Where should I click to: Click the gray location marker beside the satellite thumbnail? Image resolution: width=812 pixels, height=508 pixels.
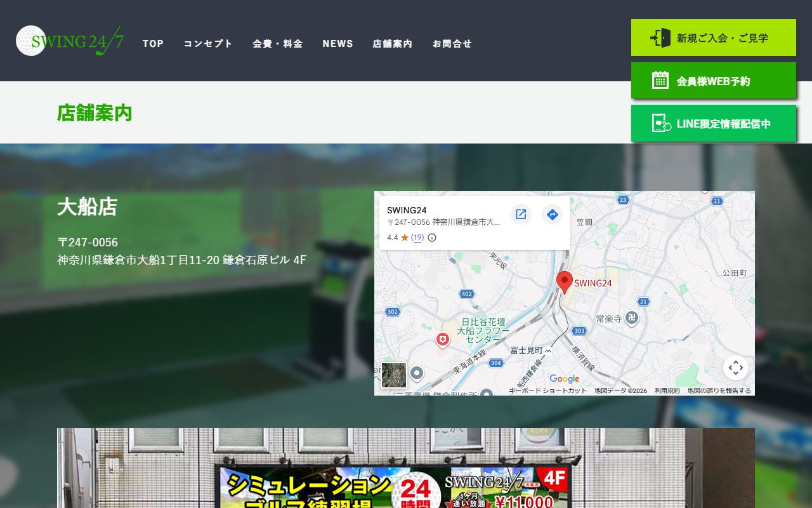(417, 373)
